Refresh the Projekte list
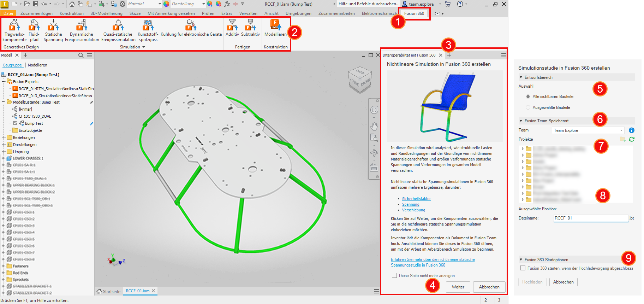644x304 pixels. [632, 139]
